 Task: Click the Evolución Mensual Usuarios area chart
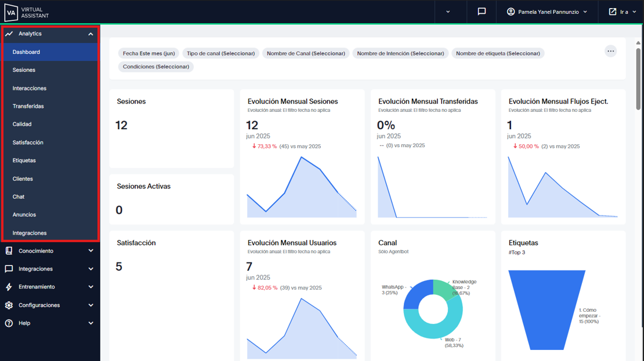302,328
